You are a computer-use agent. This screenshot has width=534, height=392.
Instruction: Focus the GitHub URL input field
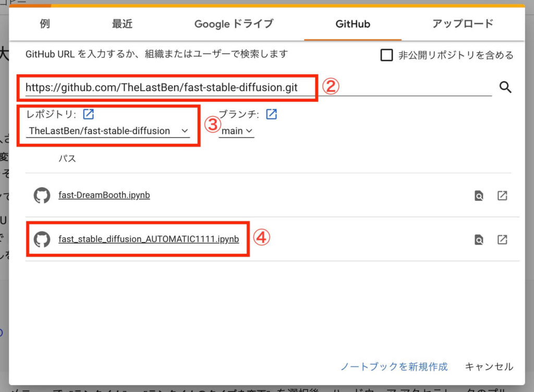(x=259, y=88)
